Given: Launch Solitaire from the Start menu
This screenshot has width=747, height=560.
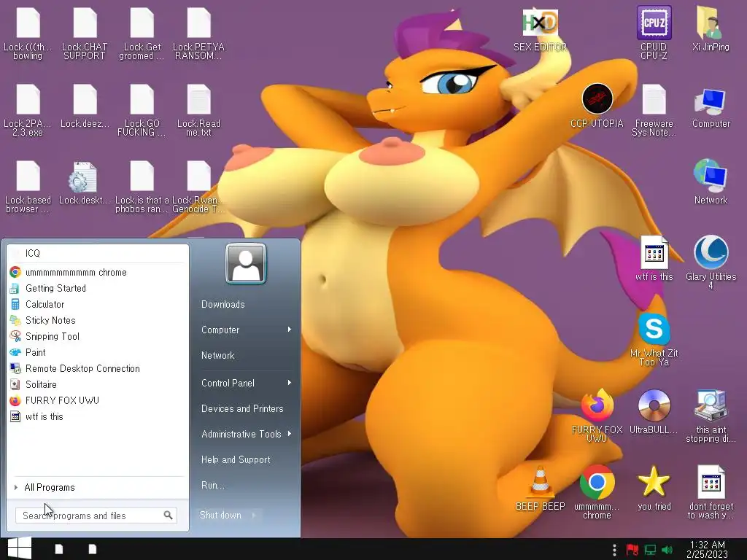Looking at the screenshot, I should click(x=97, y=384).
